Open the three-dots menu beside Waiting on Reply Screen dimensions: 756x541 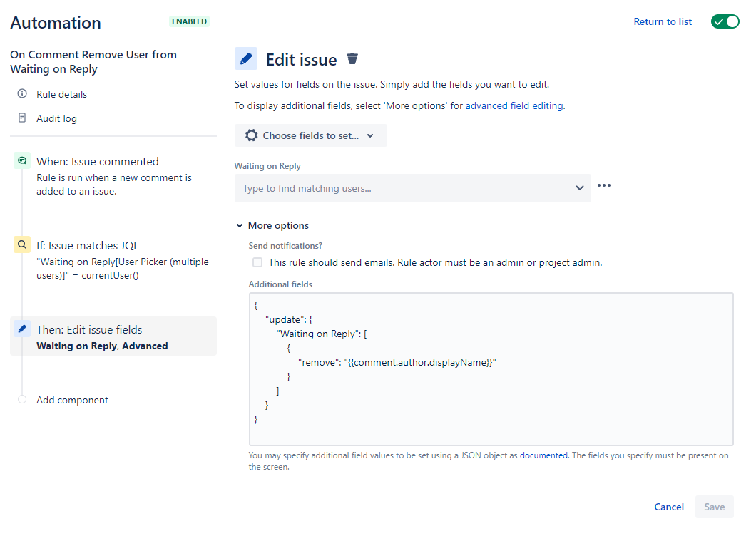(x=604, y=185)
